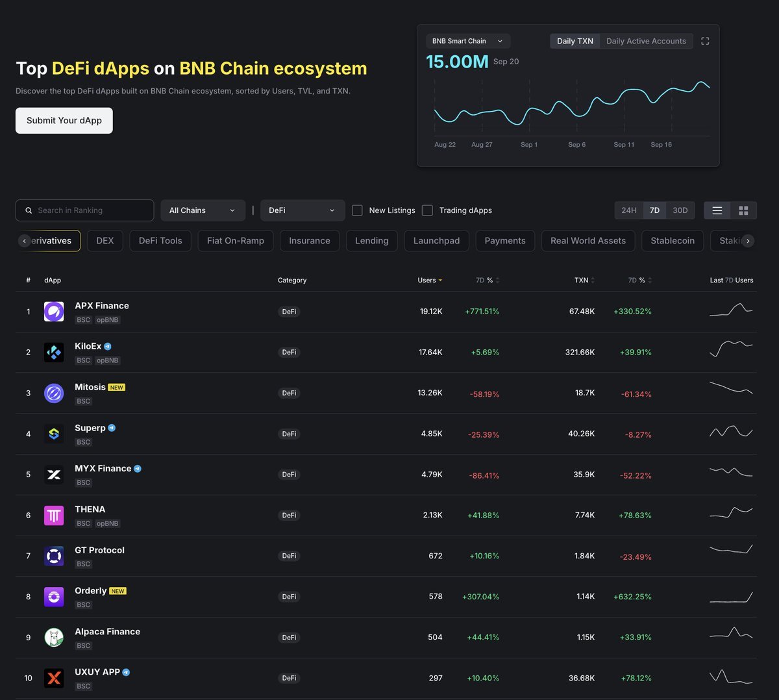Click the Orderly logo icon

[x=54, y=597]
